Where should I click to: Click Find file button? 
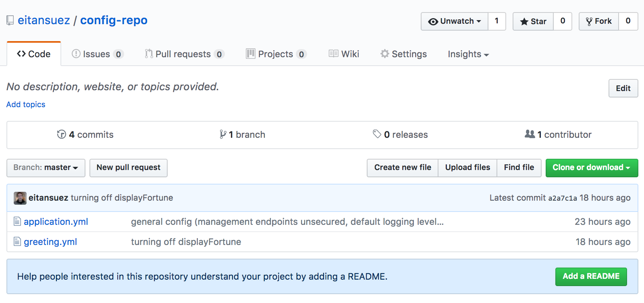tap(519, 168)
